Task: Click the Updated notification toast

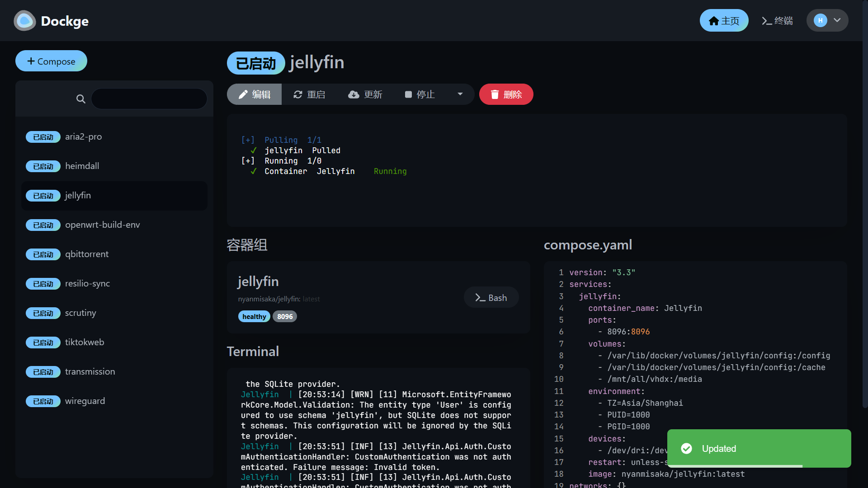Action: pos(759,448)
